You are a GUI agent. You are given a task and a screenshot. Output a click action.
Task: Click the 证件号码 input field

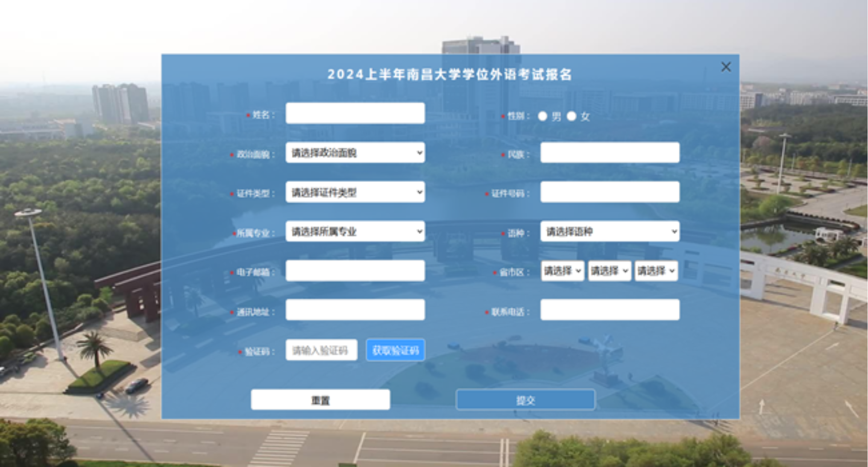(x=610, y=192)
